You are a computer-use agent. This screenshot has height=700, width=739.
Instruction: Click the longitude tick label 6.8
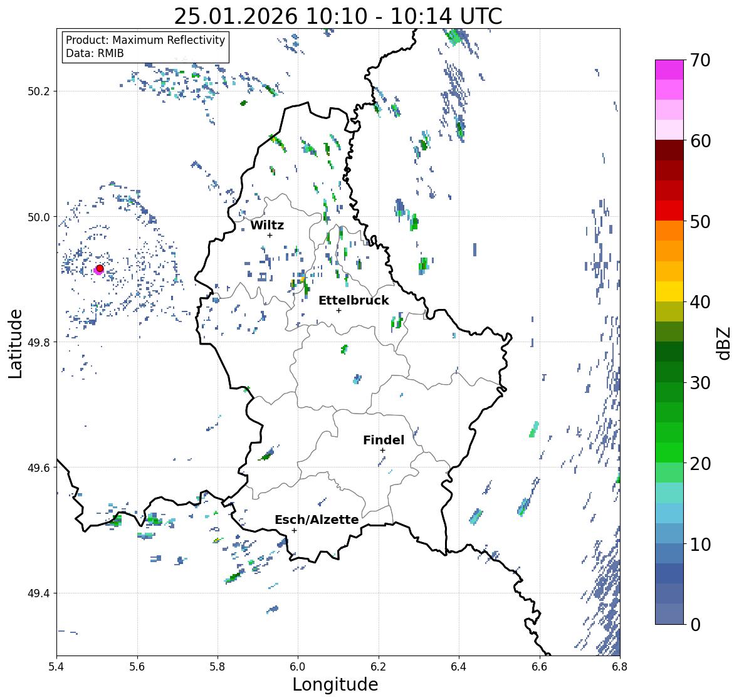(619, 666)
